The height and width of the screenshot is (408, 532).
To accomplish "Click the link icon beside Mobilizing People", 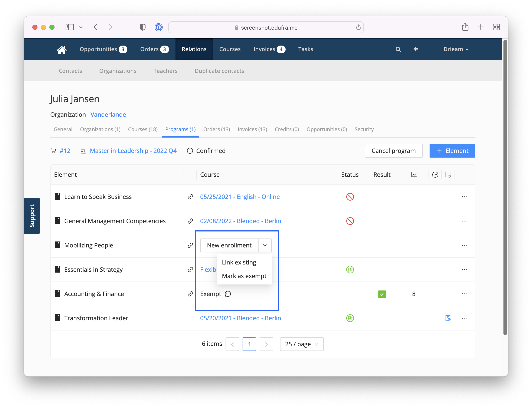I will [x=190, y=245].
